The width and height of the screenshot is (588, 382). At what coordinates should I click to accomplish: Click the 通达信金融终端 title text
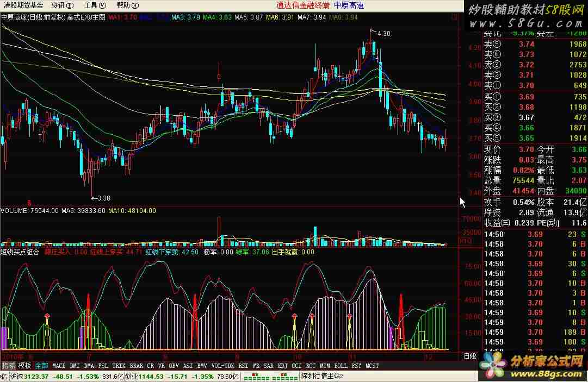[303, 5]
